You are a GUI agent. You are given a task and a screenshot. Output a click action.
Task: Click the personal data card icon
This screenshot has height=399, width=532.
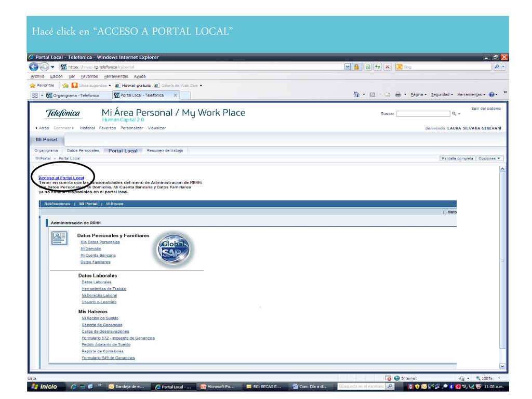[59, 237]
